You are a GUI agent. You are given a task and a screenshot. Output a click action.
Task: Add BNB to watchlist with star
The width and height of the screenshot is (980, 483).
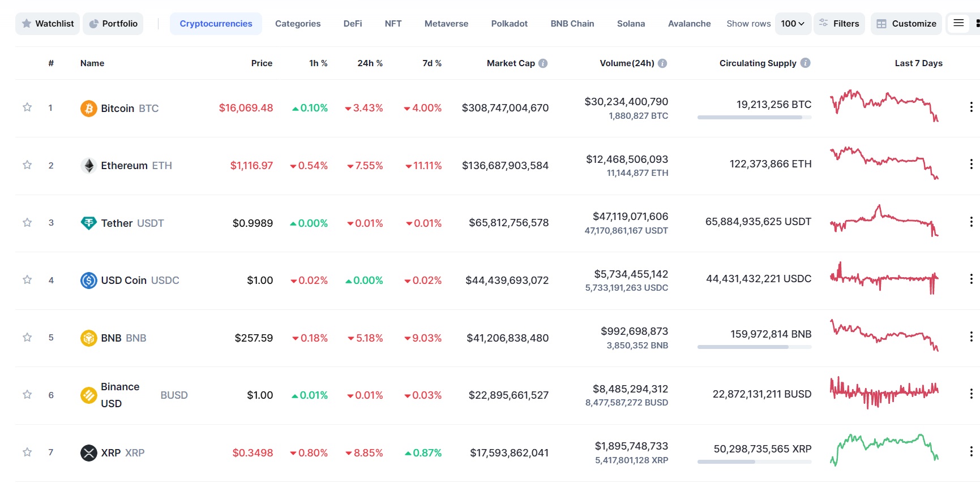coord(27,338)
